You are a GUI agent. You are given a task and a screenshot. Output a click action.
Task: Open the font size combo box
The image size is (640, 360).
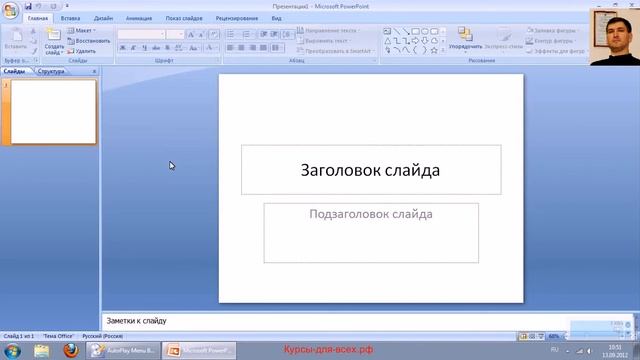tap(175, 34)
